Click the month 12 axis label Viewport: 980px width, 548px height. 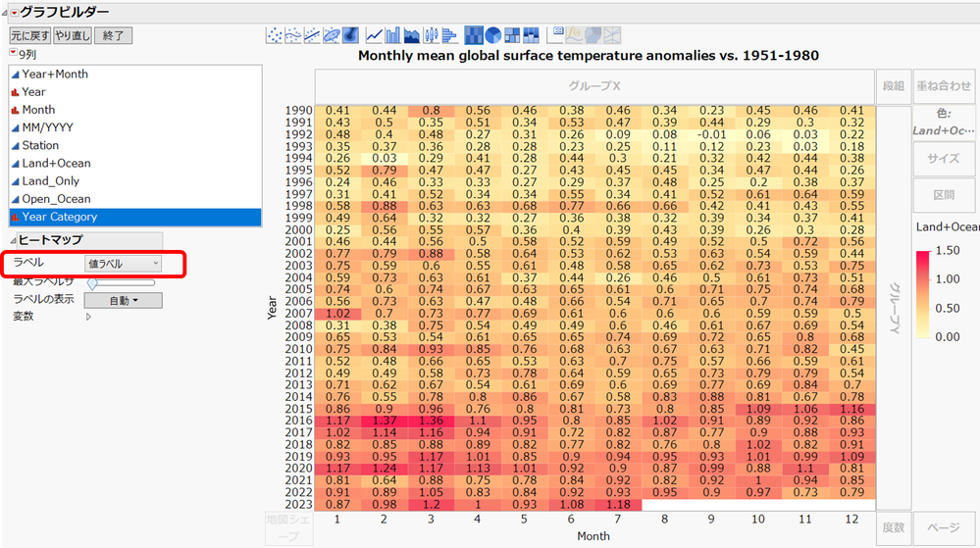coord(851,520)
